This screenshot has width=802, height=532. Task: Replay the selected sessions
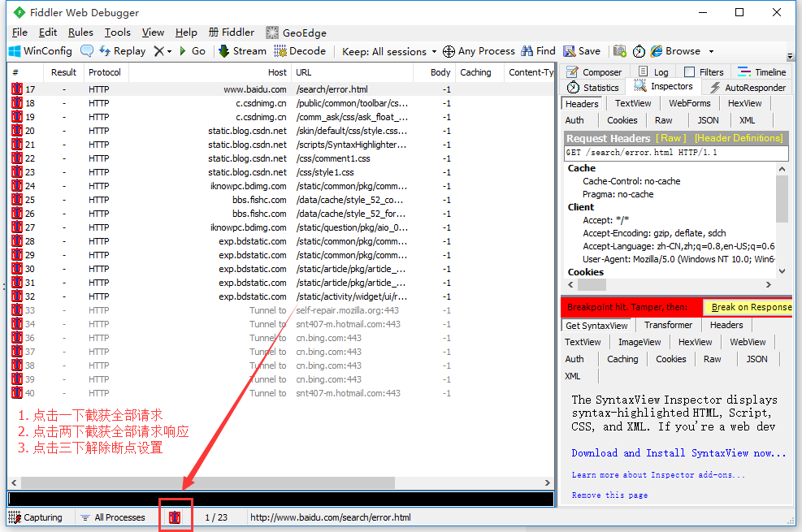click(123, 51)
